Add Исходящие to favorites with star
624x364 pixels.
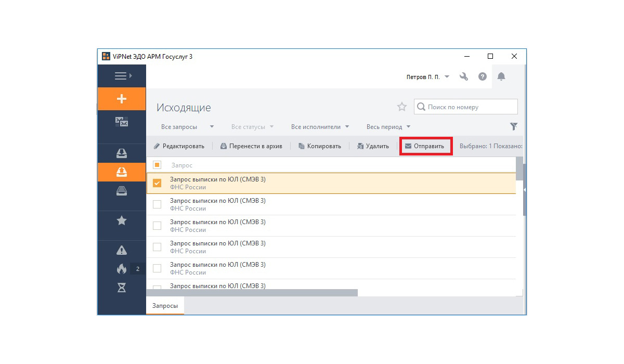(x=402, y=107)
